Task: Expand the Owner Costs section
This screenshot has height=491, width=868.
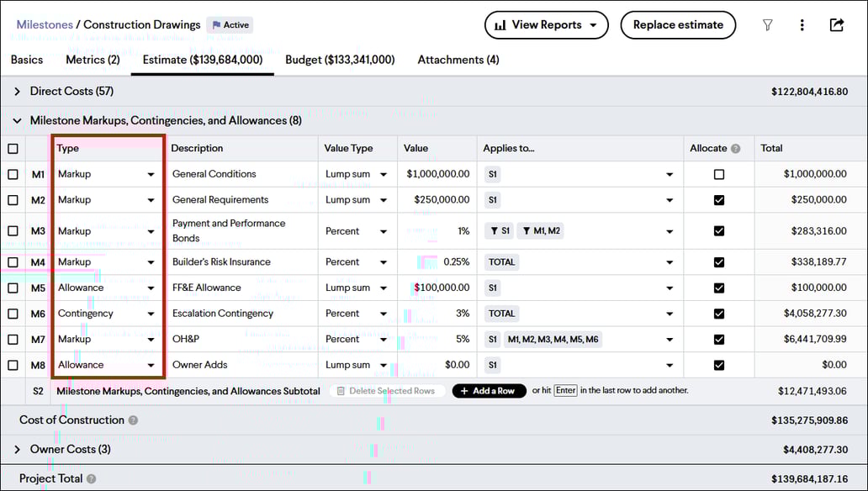Action: pyautogui.click(x=19, y=449)
